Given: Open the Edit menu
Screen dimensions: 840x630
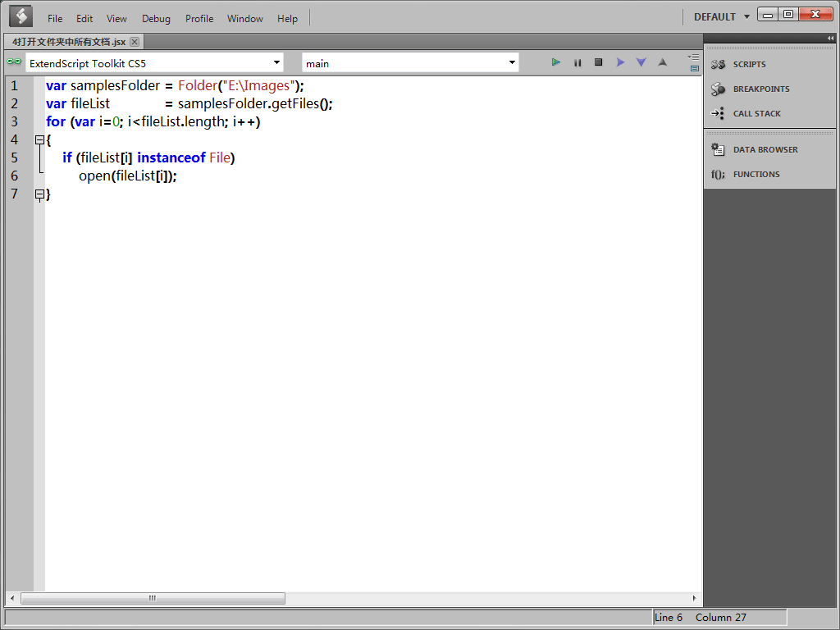Looking at the screenshot, I should pyautogui.click(x=84, y=19).
